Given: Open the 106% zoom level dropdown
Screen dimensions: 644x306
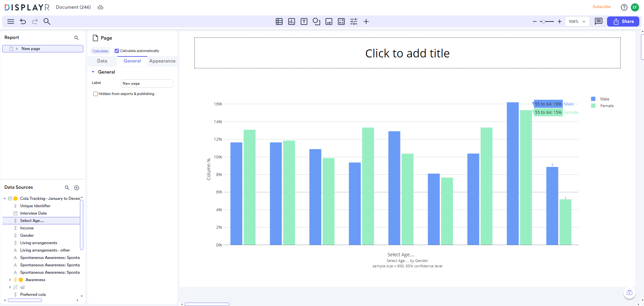Looking at the screenshot, I should [x=577, y=21].
